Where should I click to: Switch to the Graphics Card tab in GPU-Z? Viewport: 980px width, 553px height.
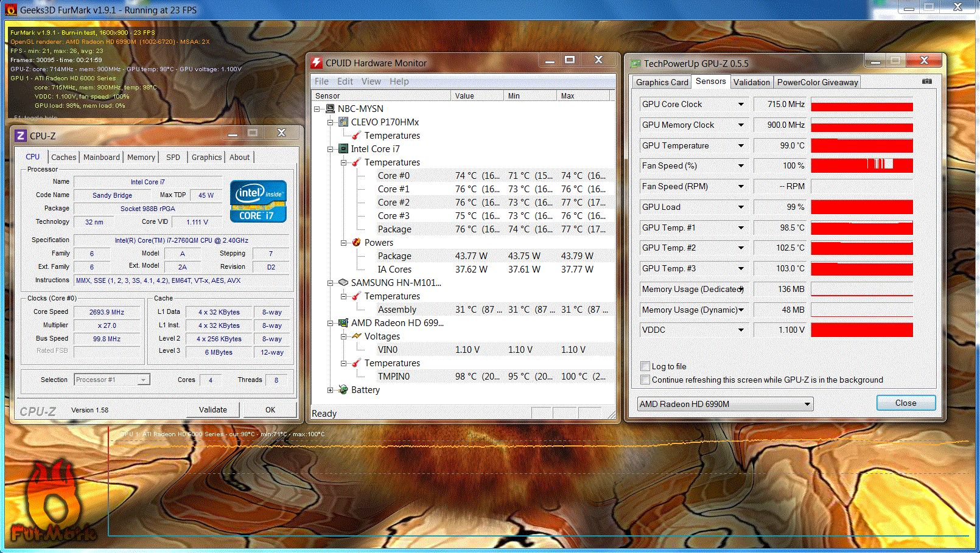662,82
